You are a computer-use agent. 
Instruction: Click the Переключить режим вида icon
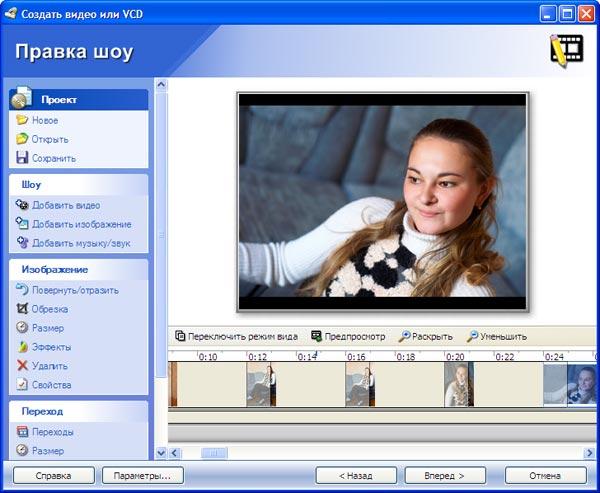pos(180,336)
